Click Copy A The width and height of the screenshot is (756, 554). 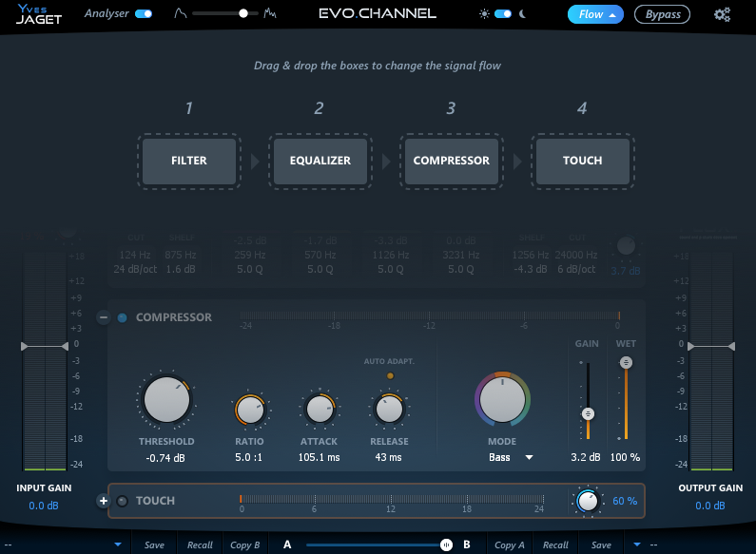[x=509, y=544]
